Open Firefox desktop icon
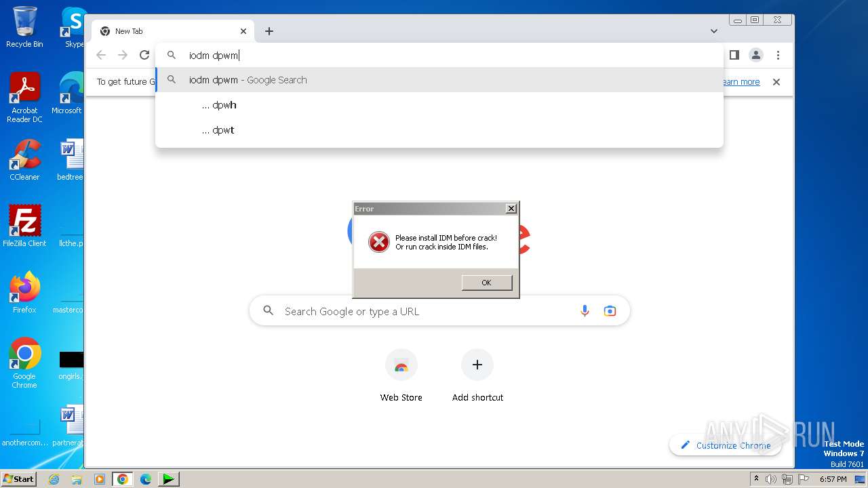868x488 pixels. click(24, 293)
